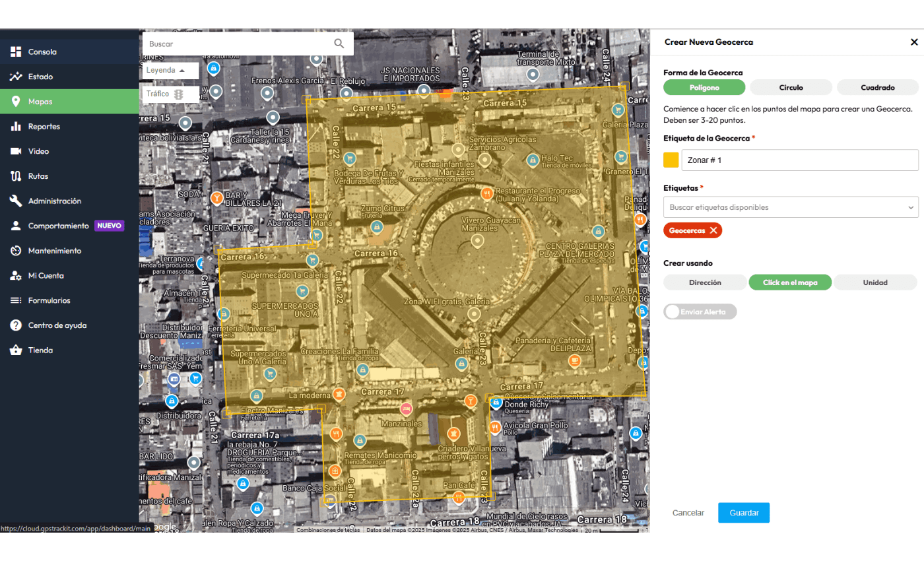Select the Bodega De Frutas cart pin

click(350, 158)
